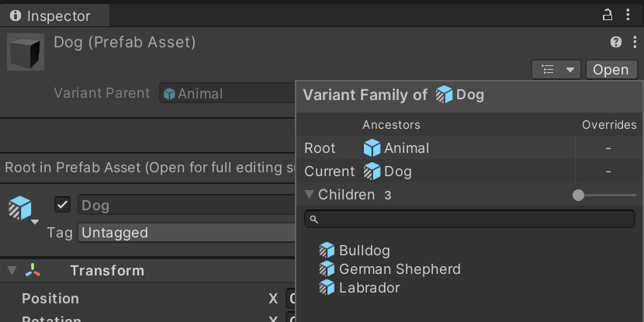Click the Children search field
The image size is (644, 322).
click(x=469, y=220)
